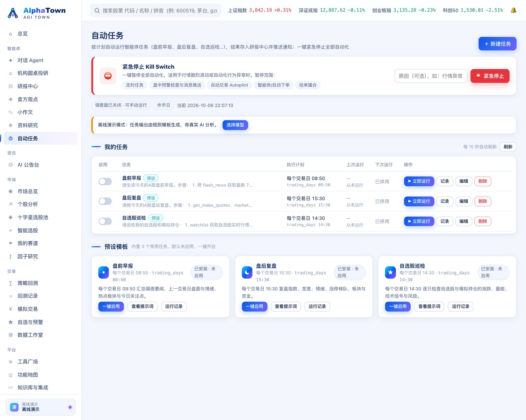
Task: Enable the 自选股巡检 task toggle
Action: coord(105,221)
